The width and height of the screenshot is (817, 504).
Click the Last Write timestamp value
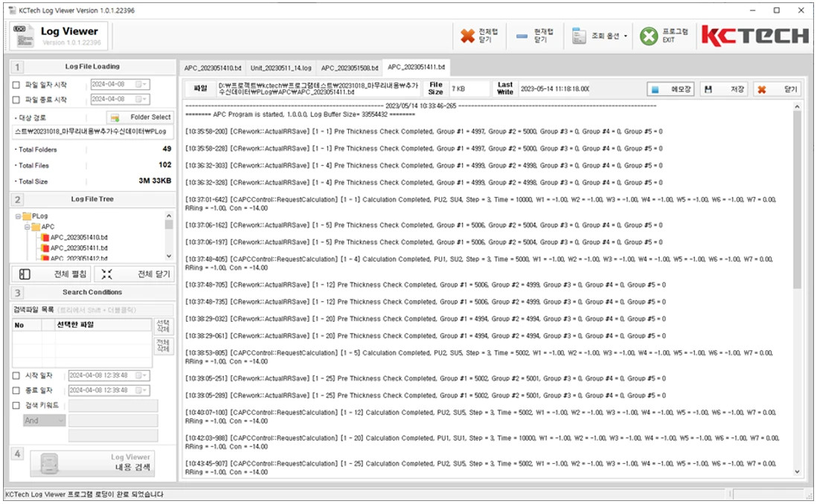[555, 89]
